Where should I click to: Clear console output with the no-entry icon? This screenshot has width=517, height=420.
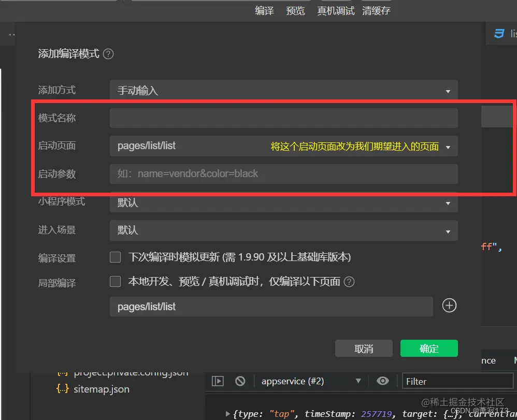[x=240, y=381]
